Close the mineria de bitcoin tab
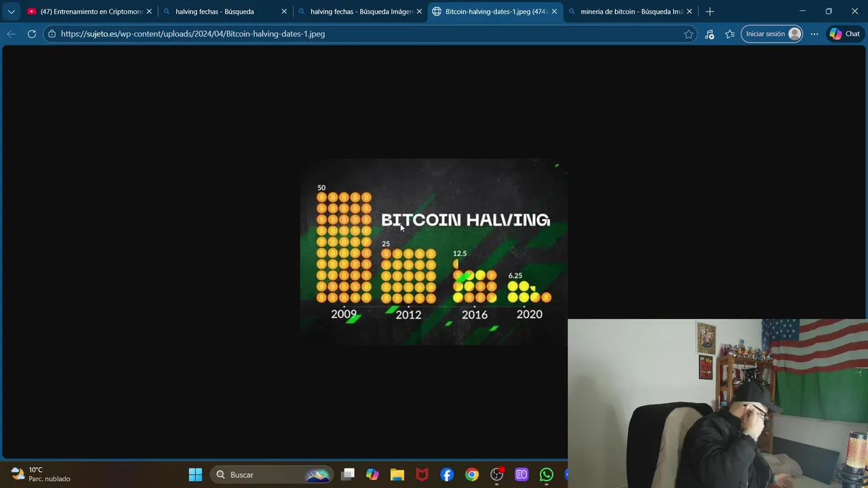 (689, 12)
